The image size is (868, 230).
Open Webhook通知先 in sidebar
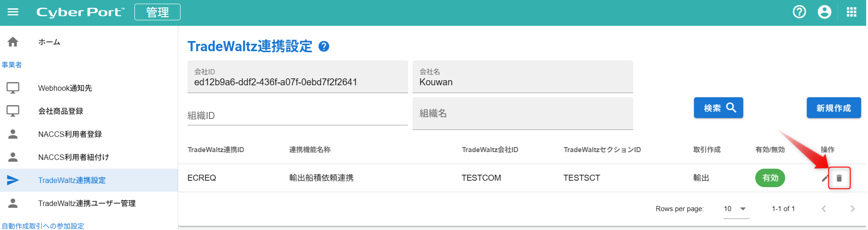pos(65,88)
